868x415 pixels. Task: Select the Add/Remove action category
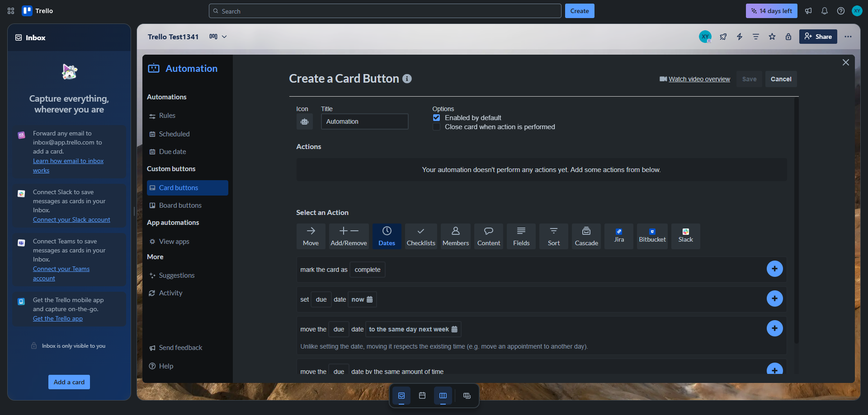click(349, 236)
